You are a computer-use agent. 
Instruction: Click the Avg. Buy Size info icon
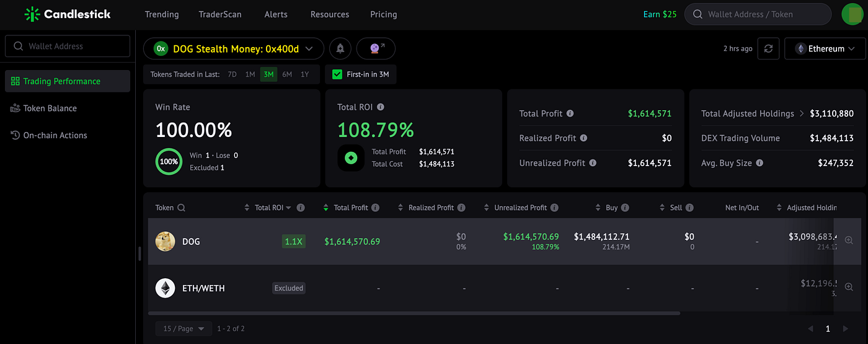759,163
